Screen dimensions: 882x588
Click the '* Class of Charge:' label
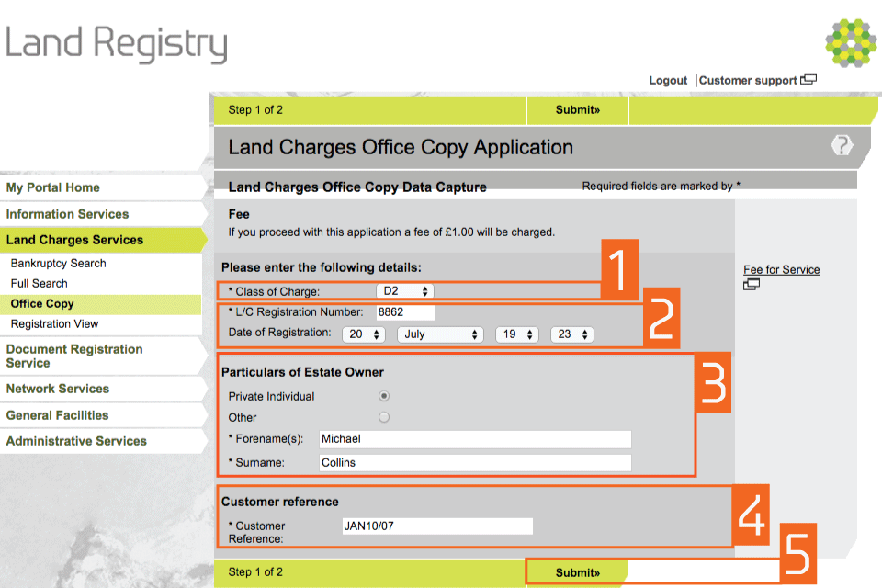pos(274,291)
